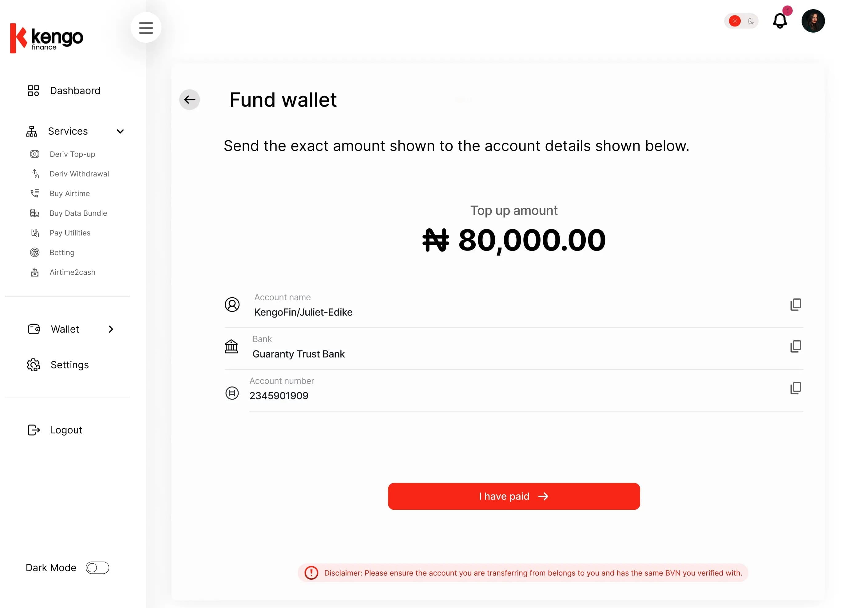Toggle the hamburger sidebar menu
868x608 pixels.
click(146, 28)
